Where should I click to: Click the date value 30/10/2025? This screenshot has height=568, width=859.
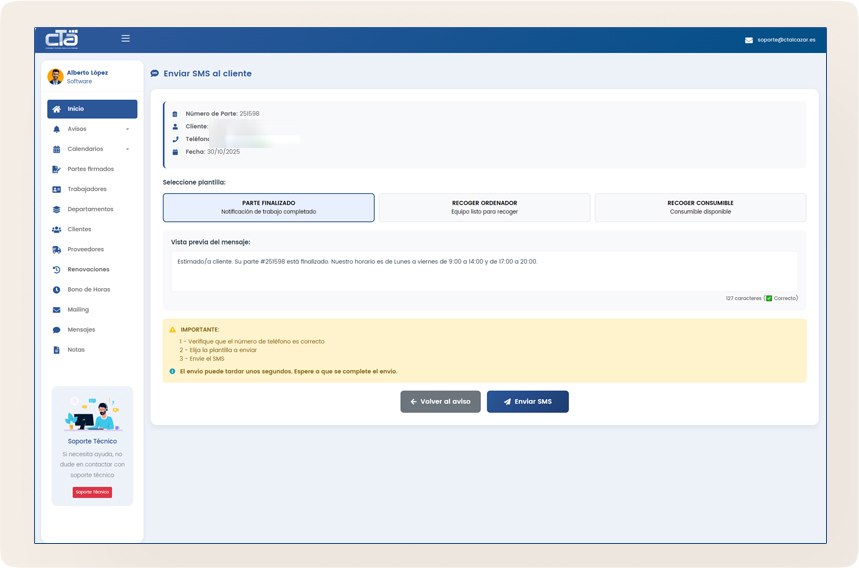click(x=224, y=152)
